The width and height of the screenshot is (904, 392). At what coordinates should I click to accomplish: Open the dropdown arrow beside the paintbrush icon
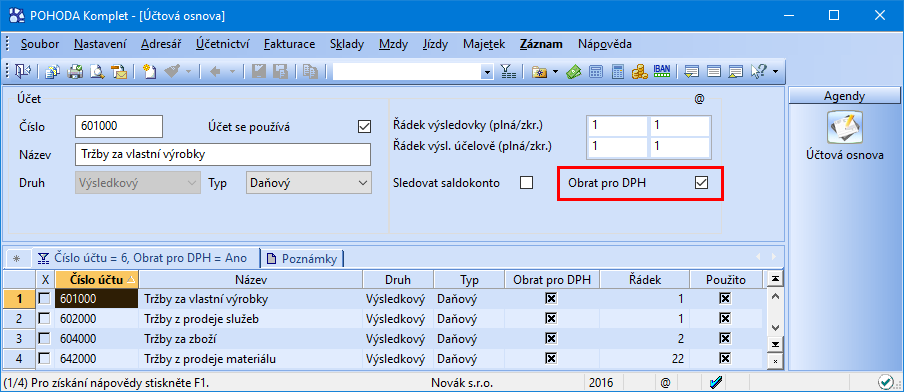pyautogui.click(x=188, y=72)
